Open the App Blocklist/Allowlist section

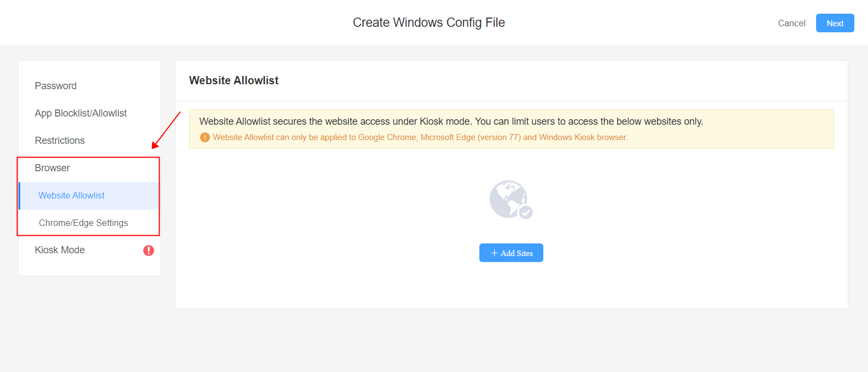tap(81, 113)
